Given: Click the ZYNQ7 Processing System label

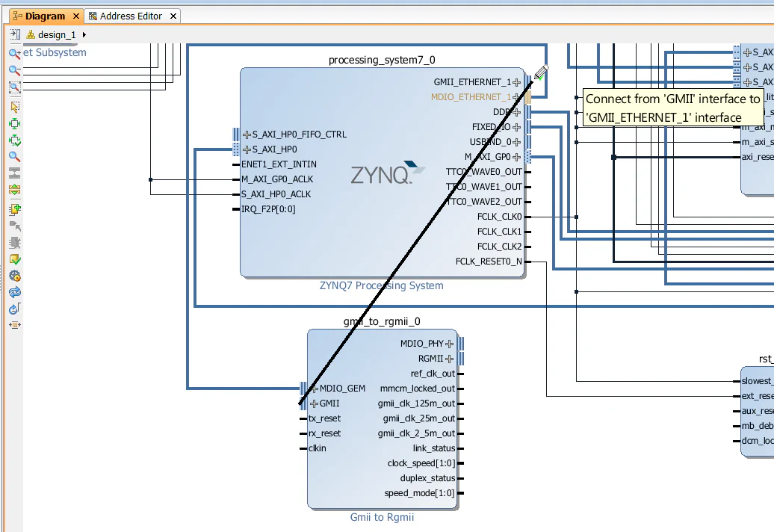Looking at the screenshot, I should tap(383, 285).
